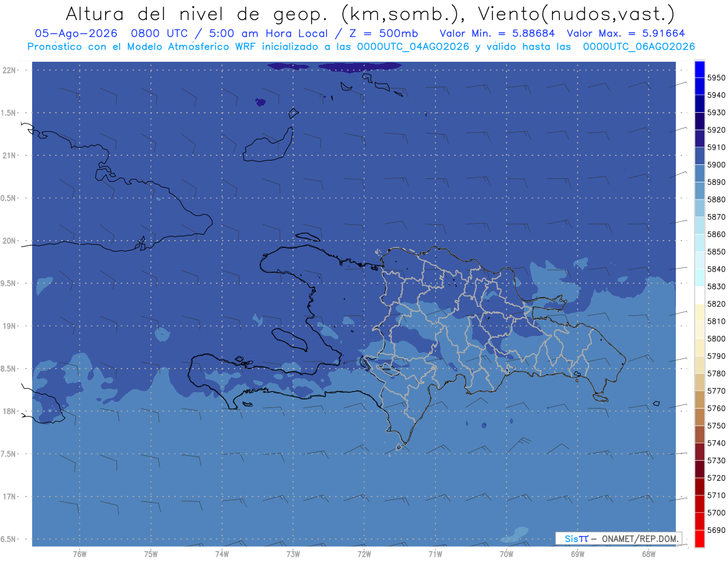
Task: Click the 72W longitude label
Action: [x=364, y=554]
